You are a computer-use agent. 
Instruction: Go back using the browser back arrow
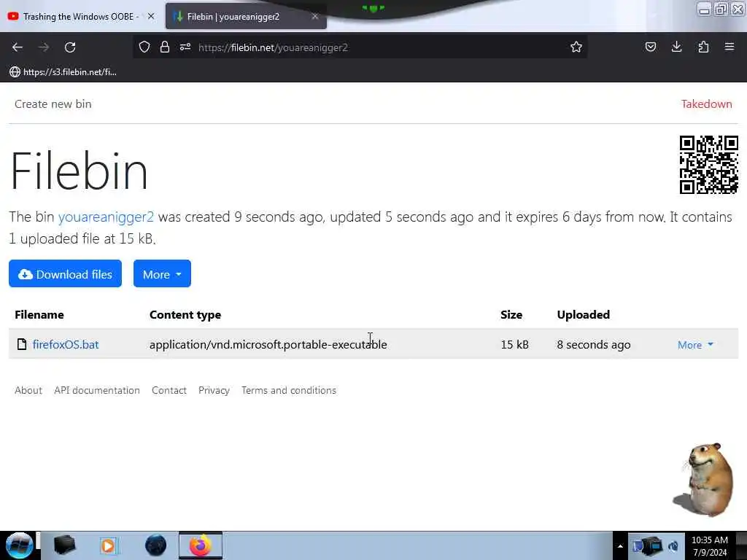pyautogui.click(x=18, y=47)
